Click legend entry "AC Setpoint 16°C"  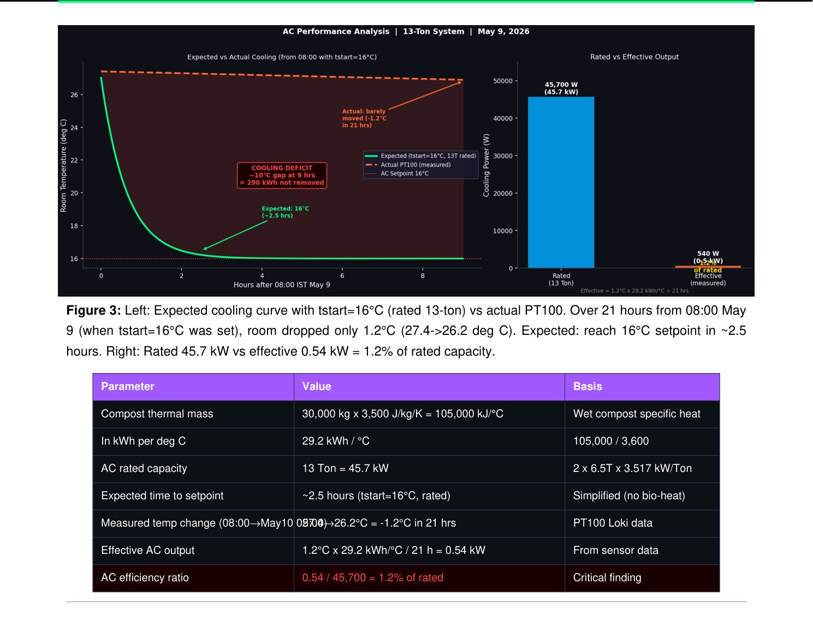tap(397, 173)
